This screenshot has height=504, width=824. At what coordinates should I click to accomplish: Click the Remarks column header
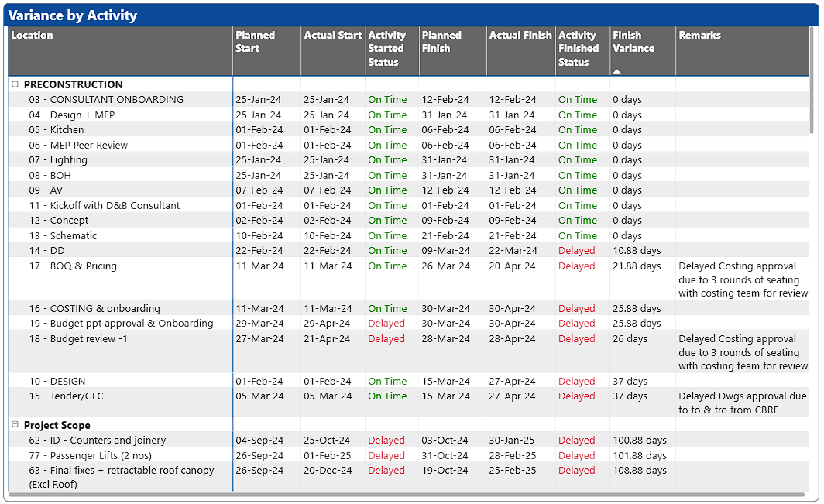tap(699, 36)
